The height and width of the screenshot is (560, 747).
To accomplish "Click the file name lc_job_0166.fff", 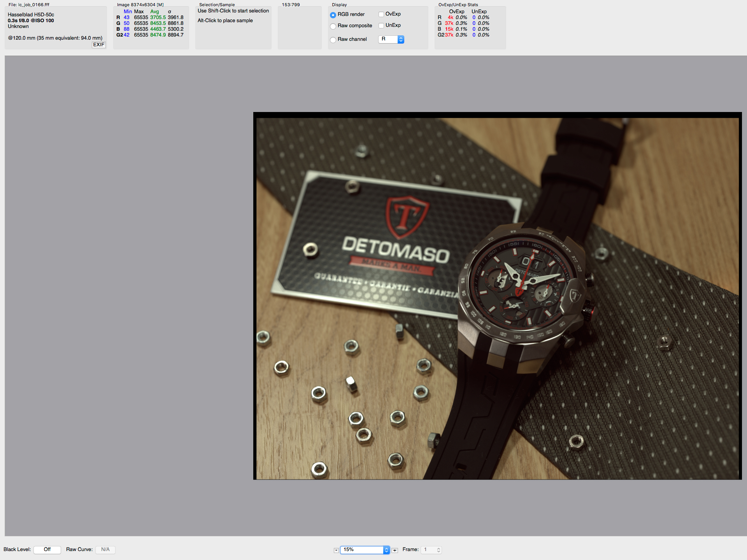I will pyautogui.click(x=33, y=5).
